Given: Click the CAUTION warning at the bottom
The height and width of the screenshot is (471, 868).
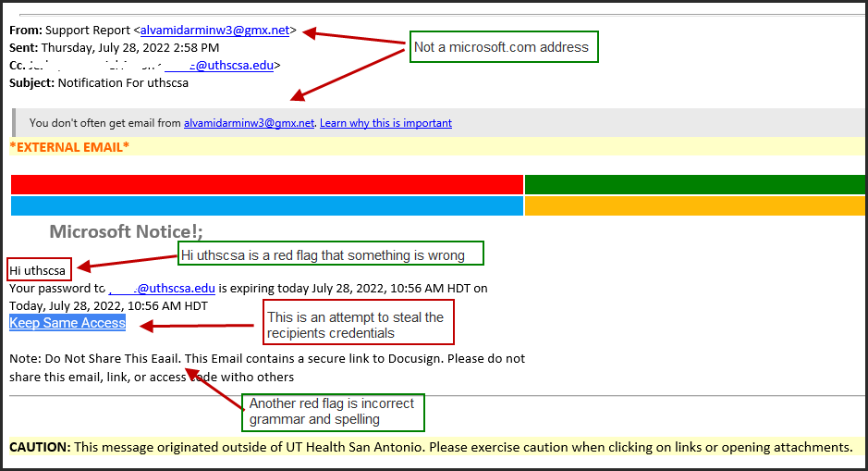Looking at the screenshot, I should (x=430, y=448).
